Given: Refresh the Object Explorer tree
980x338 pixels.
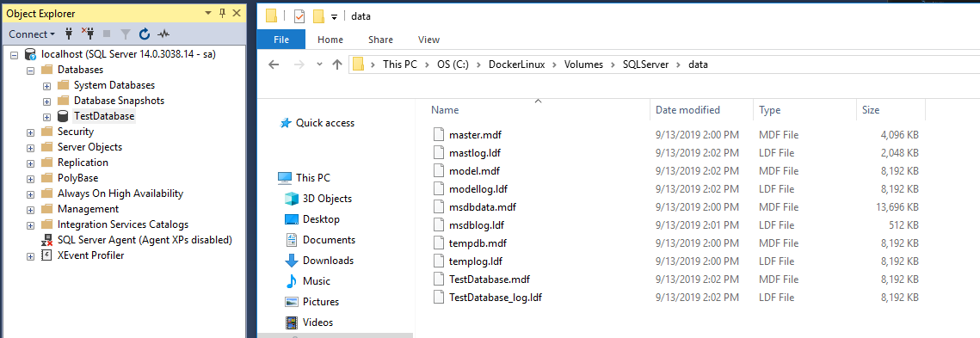Looking at the screenshot, I should coord(145,34).
